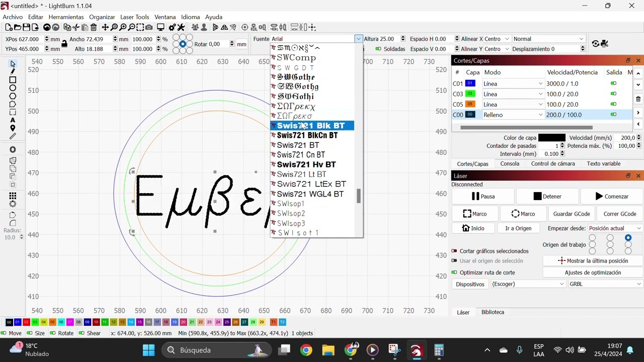Viewport: 644px width, 362px height.
Task: Toggle output switch for layer C03
Action: coord(613,94)
